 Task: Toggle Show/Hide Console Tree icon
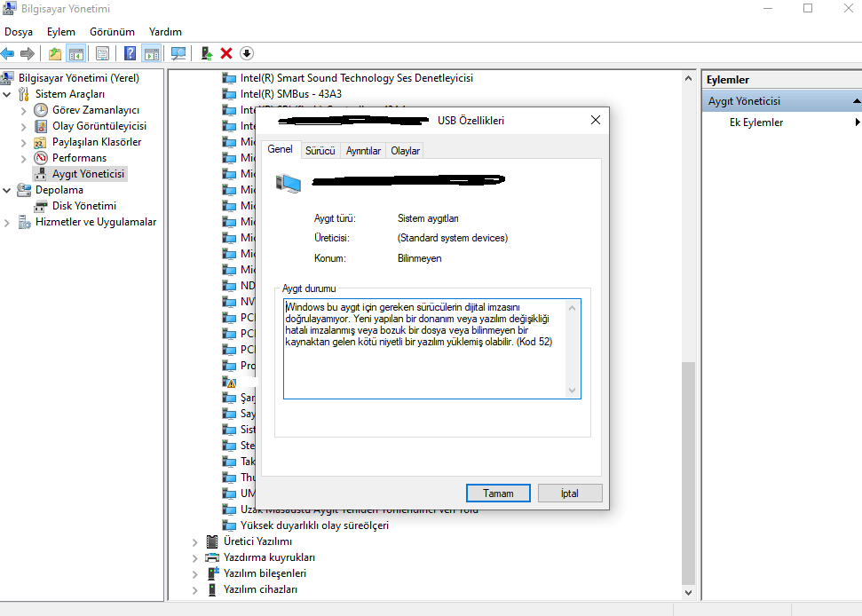[75, 53]
